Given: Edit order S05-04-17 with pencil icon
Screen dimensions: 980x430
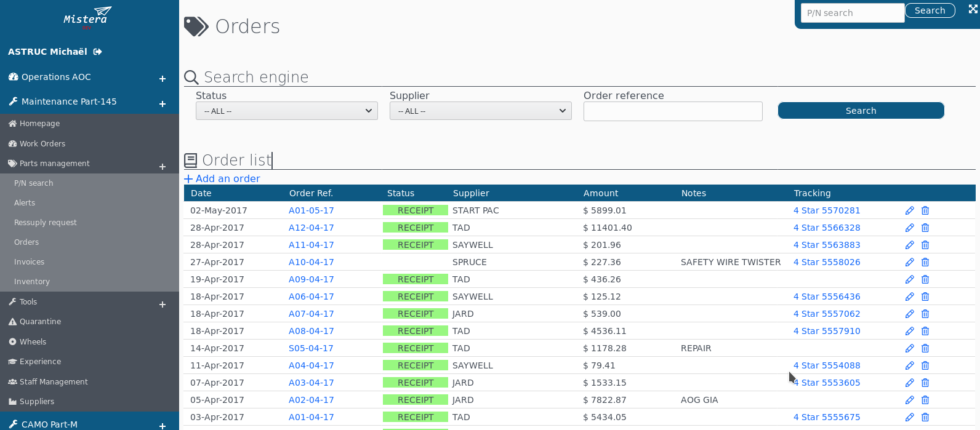Looking at the screenshot, I should pyautogui.click(x=909, y=348).
